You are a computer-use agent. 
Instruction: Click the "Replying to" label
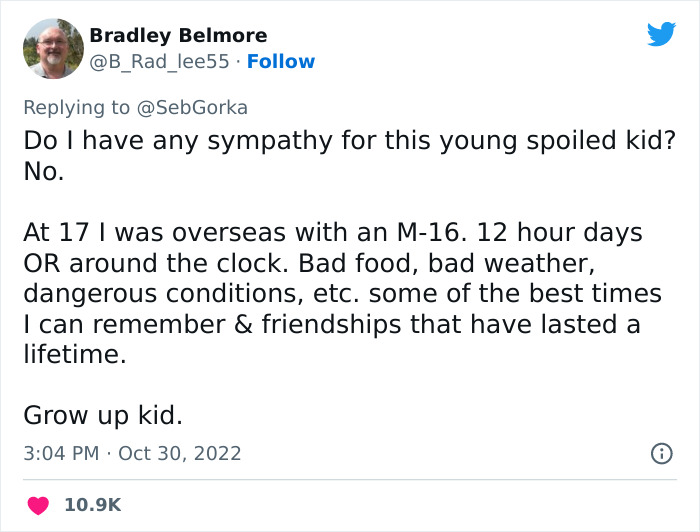pyautogui.click(x=77, y=108)
